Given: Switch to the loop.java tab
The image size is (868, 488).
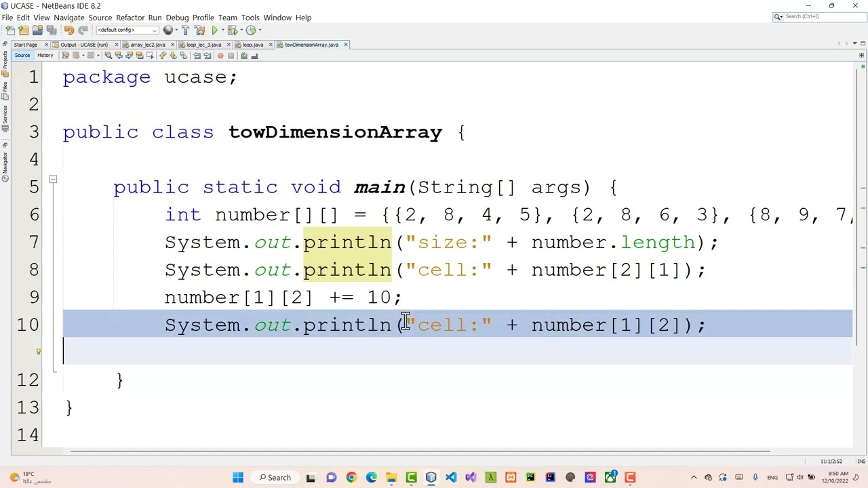Looking at the screenshot, I should click(252, 45).
